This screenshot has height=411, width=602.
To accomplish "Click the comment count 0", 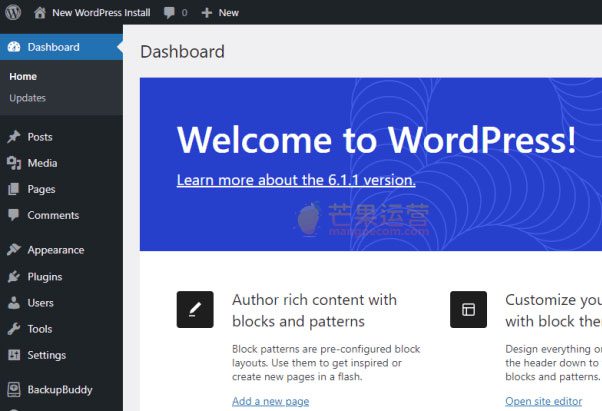I will (184, 13).
